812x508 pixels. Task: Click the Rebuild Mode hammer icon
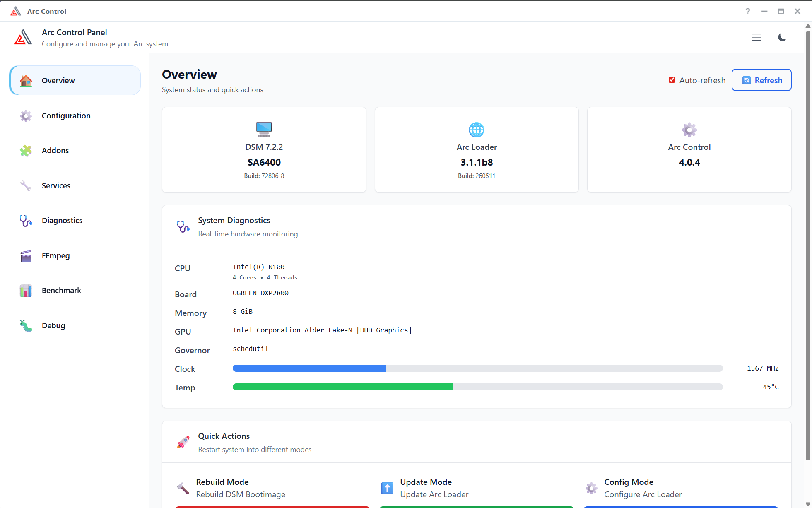(183, 488)
